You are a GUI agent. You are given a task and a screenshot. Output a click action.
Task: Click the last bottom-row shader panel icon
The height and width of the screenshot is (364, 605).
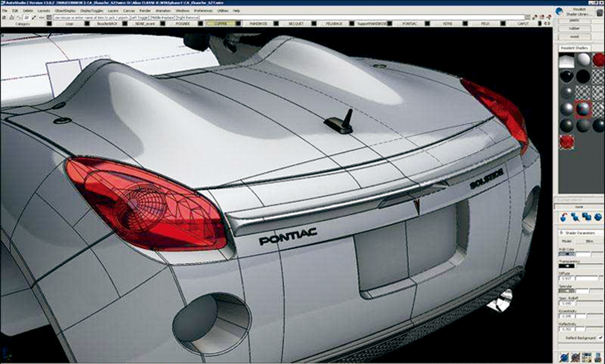(x=598, y=357)
